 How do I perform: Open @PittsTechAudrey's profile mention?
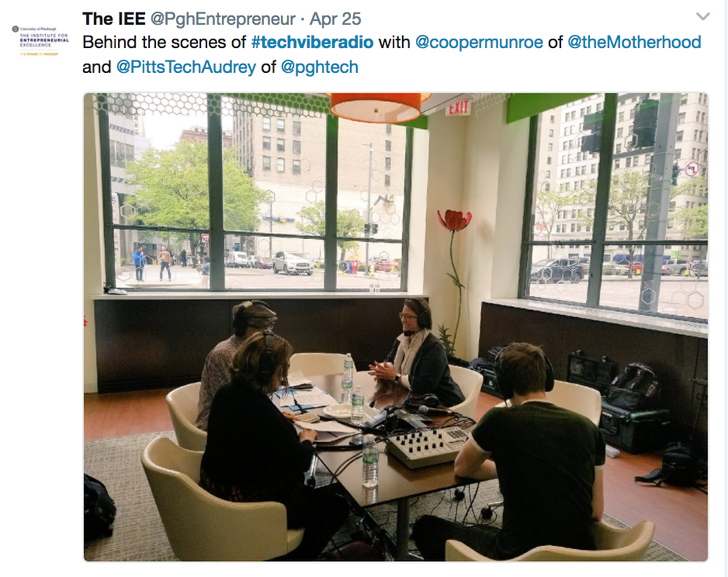coord(185,67)
